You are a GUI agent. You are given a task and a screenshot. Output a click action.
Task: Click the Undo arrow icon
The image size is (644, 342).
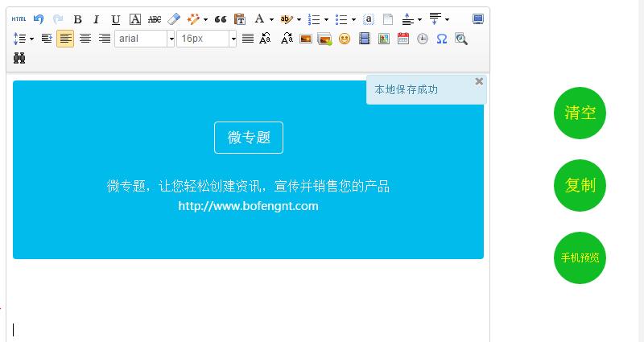[39, 19]
